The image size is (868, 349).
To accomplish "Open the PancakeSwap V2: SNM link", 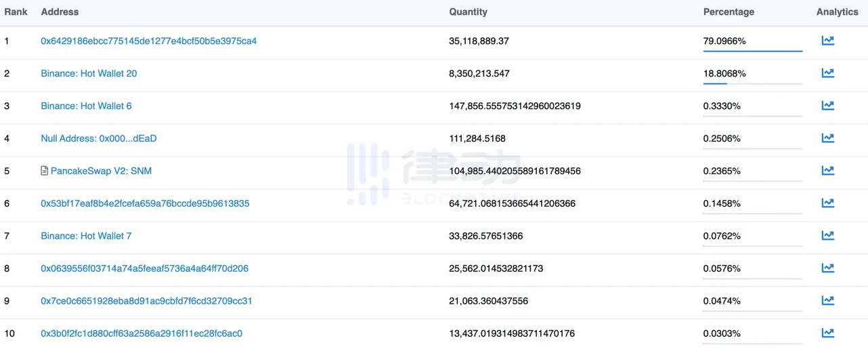I will 102,171.
